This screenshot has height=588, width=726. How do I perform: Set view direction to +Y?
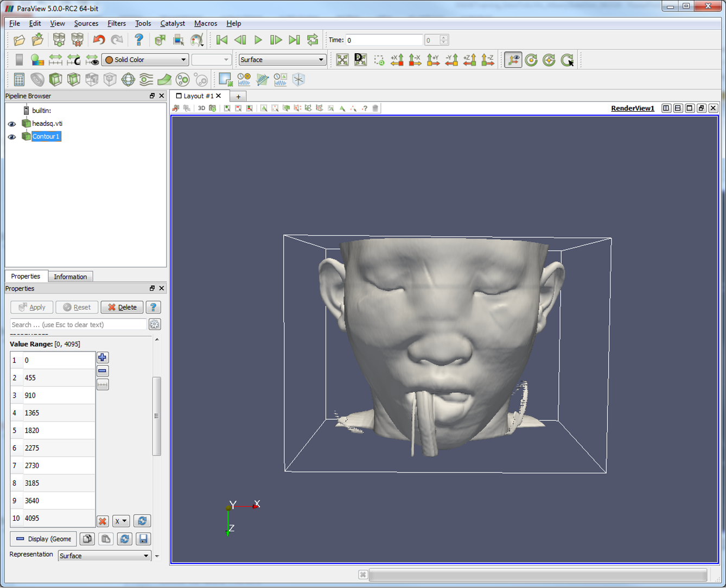[434, 60]
